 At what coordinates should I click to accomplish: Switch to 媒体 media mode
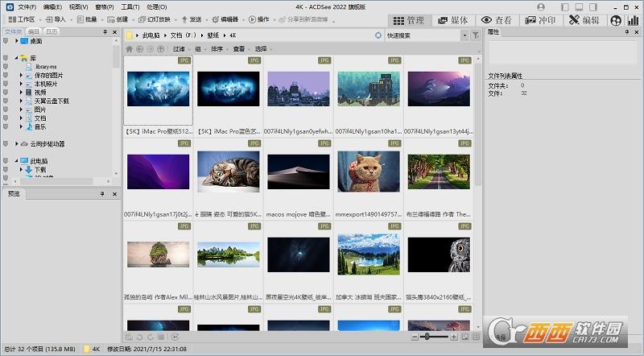(x=453, y=20)
